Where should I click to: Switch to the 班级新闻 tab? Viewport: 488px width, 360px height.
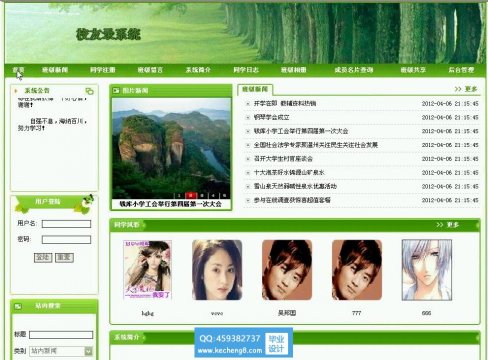pyautogui.click(x=255, y=89)
